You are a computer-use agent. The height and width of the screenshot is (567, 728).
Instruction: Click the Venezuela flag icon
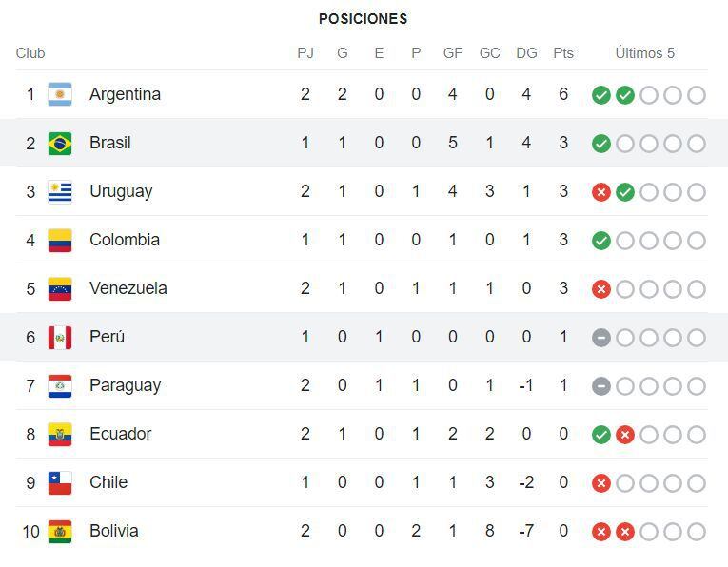(60, 288)
